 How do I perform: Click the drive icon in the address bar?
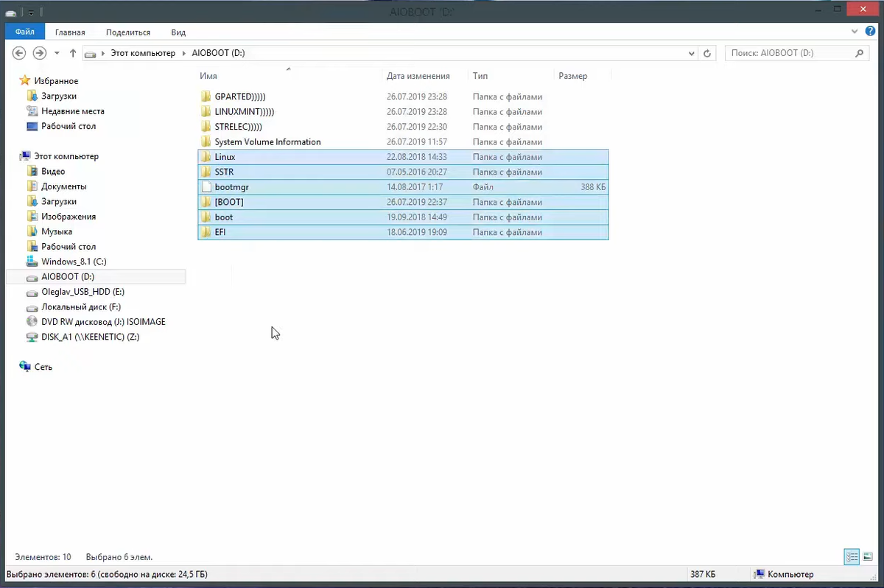click(x=90, y=54)
